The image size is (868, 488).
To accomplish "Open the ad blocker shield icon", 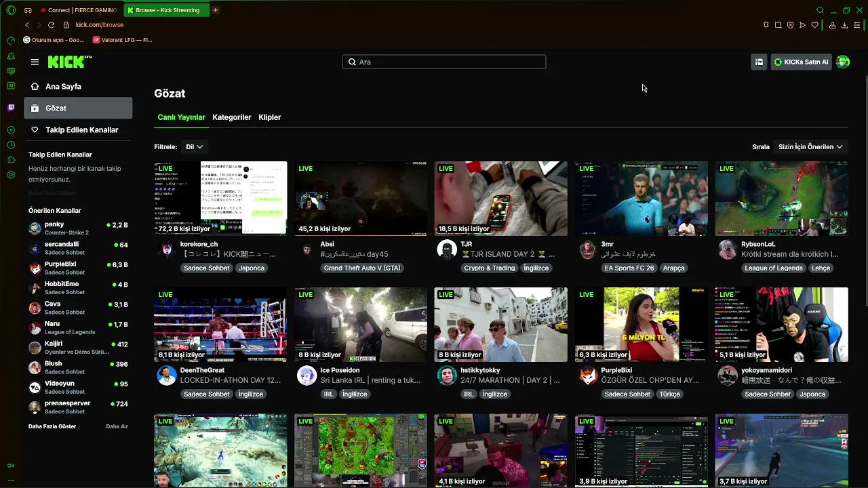I will [x=790, y=25].
